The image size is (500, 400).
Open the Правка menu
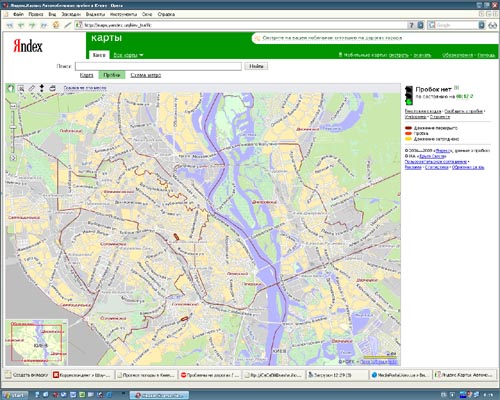(x=36, y=14)
